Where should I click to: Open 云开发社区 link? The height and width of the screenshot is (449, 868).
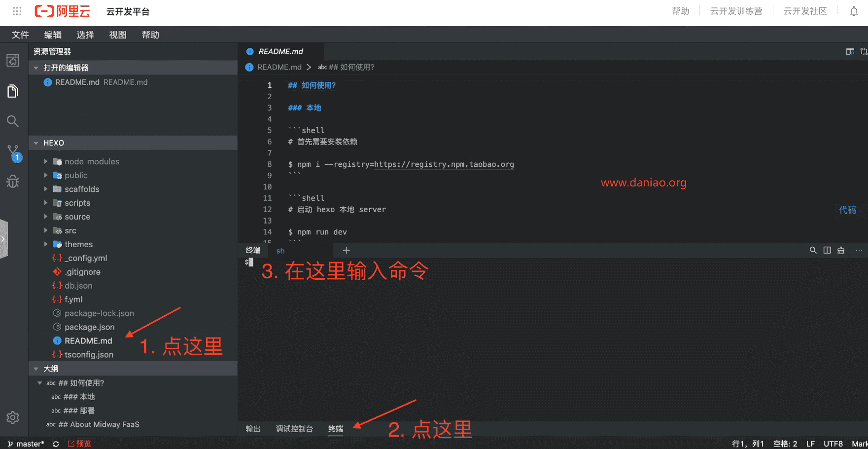coord(805,11)
